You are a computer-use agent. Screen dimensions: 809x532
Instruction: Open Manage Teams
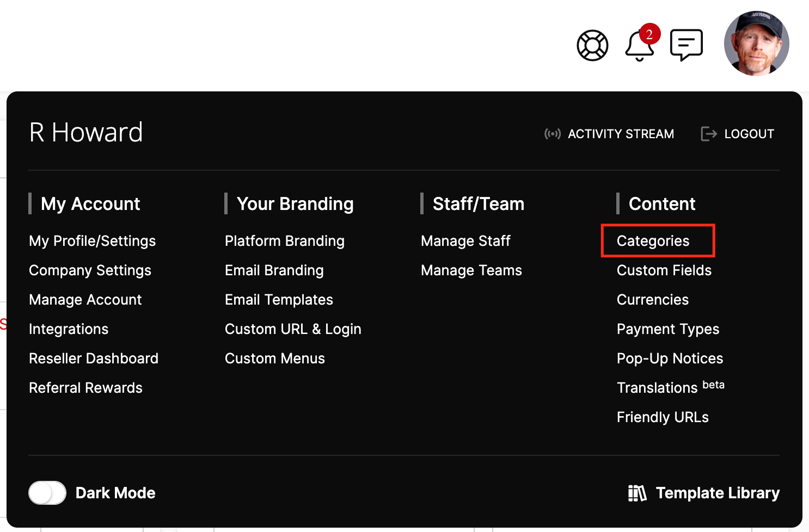(x=471, y=270)
